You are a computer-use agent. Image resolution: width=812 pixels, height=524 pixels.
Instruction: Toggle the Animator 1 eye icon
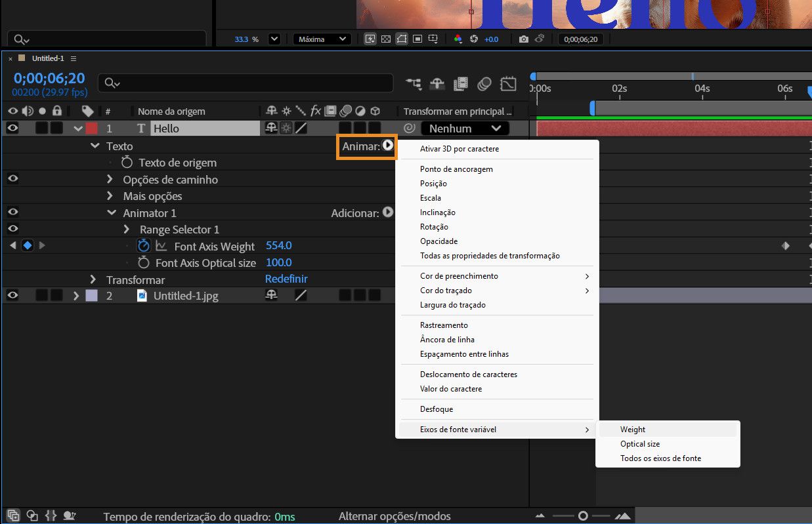click(12, 212)
